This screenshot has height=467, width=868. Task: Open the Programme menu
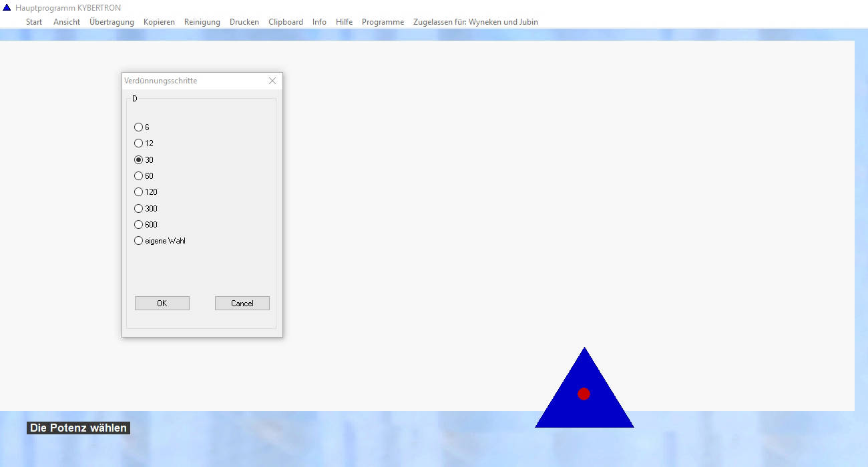pos(383,22)
